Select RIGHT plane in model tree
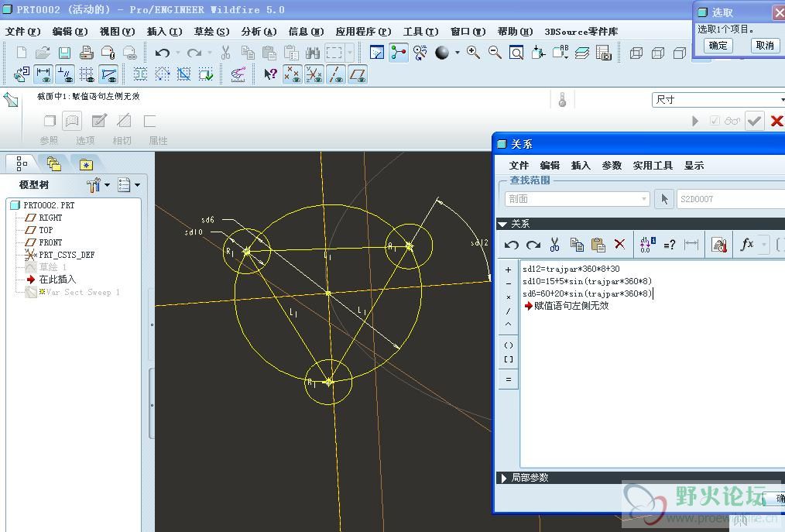 50,218
